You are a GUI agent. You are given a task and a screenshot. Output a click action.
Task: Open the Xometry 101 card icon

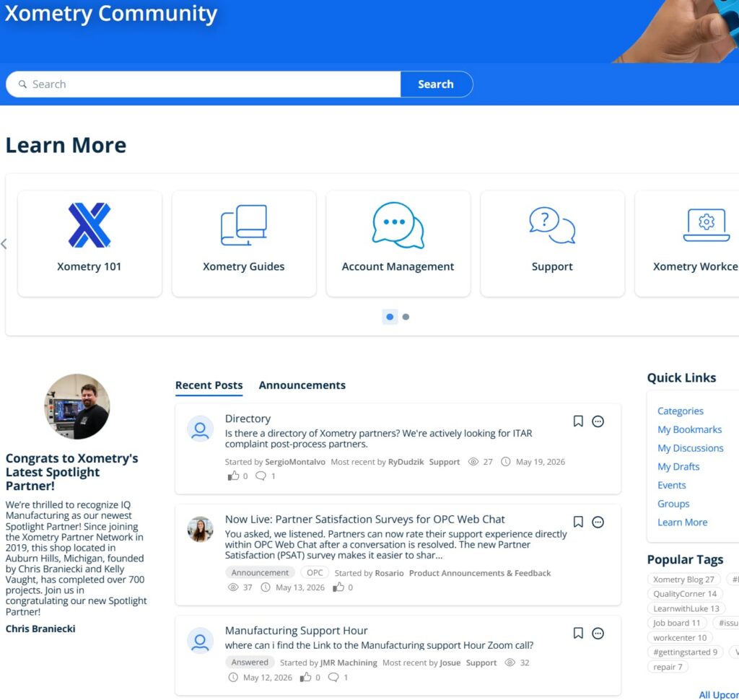click(89, 225)
